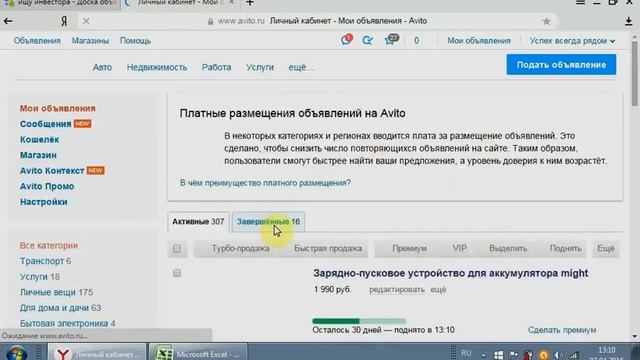Filter by Услуги 18 in sidebar
640x360 pixels.
pos(40,277)
